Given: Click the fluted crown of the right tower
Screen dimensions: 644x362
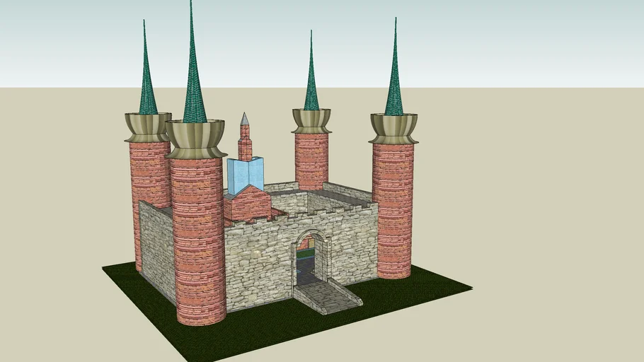Looking at the screenshot, I should click(x=393, y=127).
